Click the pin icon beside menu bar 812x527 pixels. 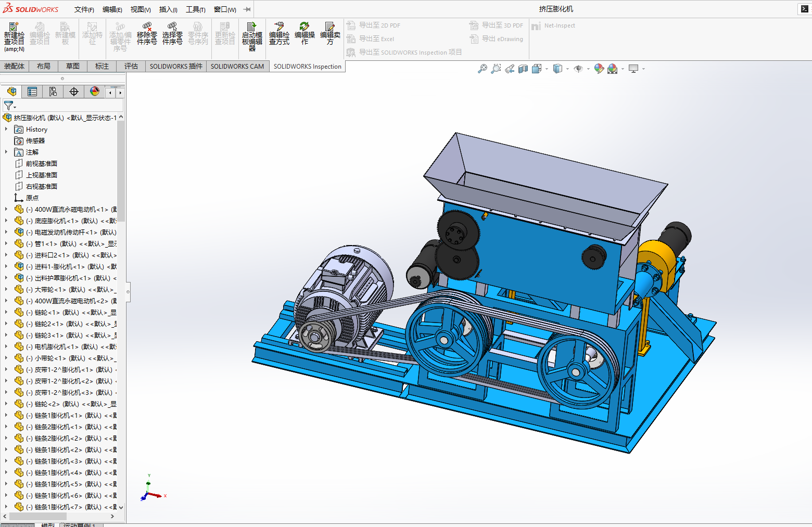247,9
